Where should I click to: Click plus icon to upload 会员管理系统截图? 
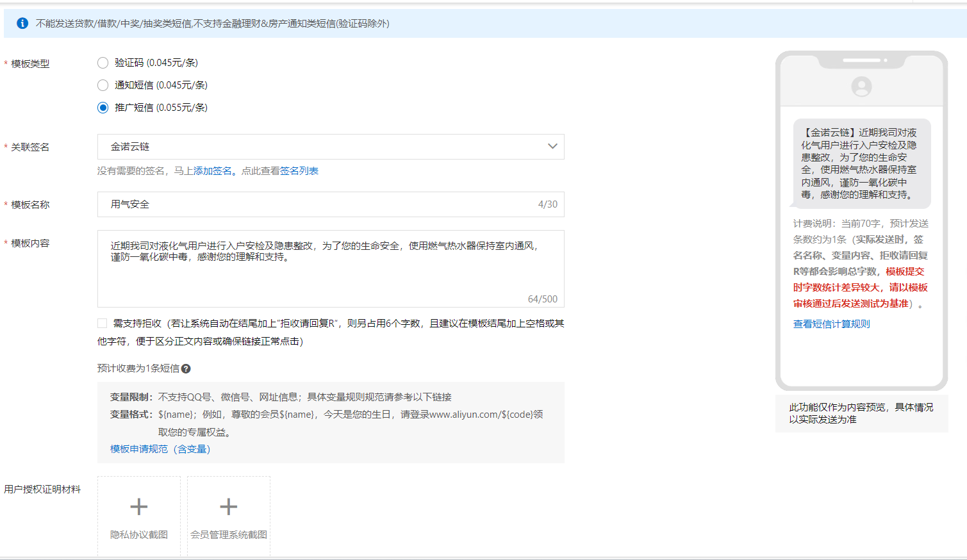click(229, 507)
